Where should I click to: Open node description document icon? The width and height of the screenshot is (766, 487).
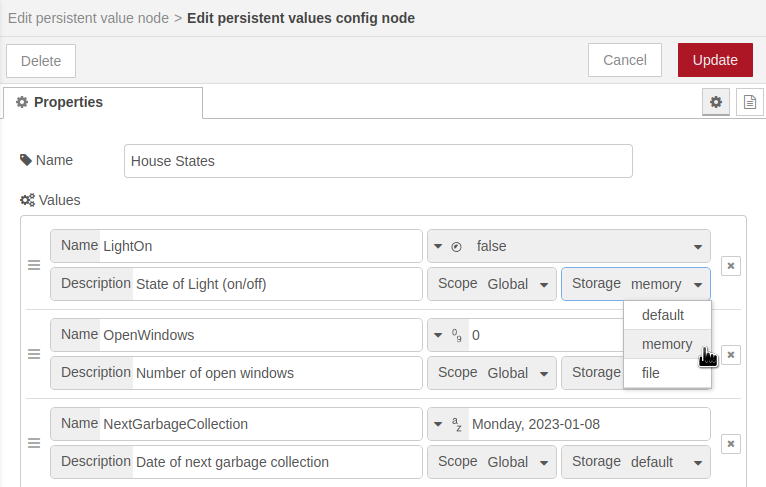[749, 102]
